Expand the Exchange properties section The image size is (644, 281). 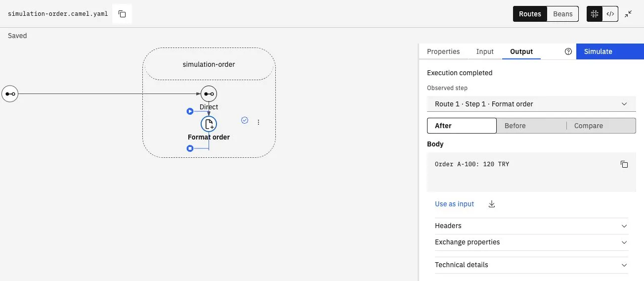click(531, 242)
